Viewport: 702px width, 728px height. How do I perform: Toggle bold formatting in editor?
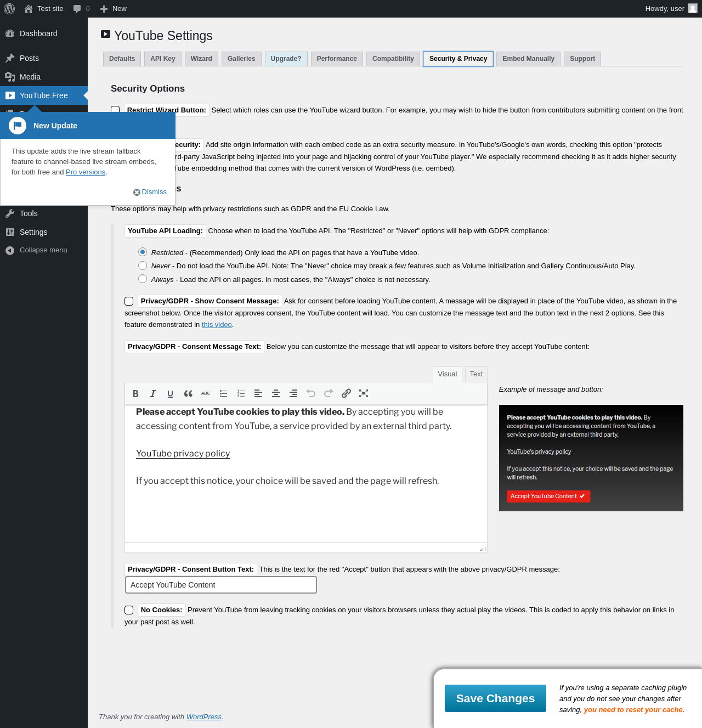coord(135,393)
